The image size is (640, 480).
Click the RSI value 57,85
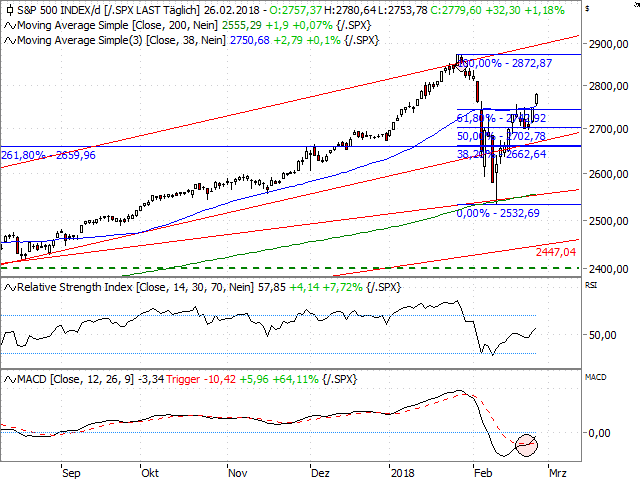pyautogui.click(x=272, y=288)
